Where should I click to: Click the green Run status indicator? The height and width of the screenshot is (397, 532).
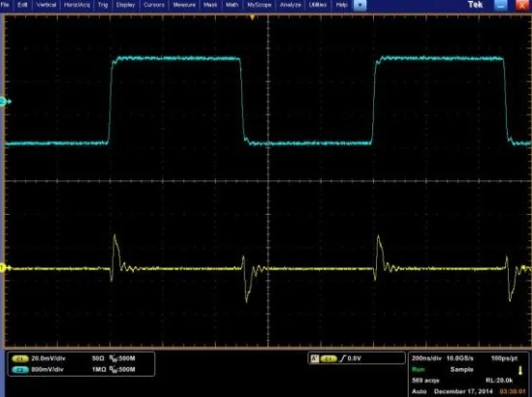418,370
